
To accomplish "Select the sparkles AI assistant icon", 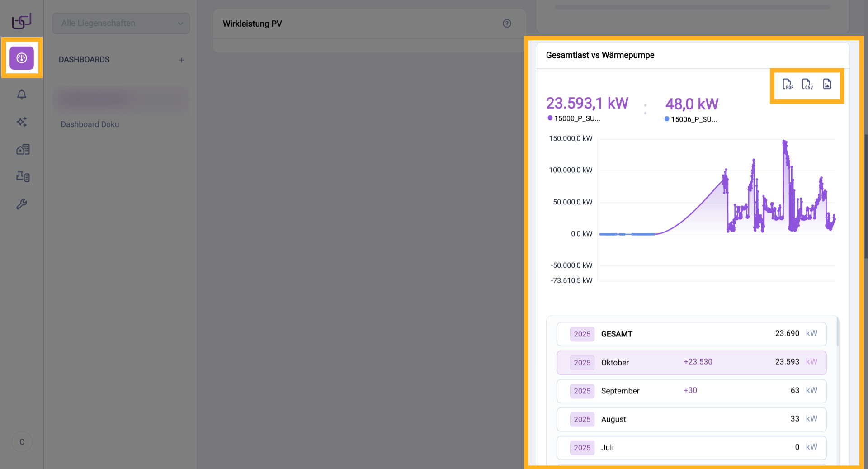I will tap(22, 122).
